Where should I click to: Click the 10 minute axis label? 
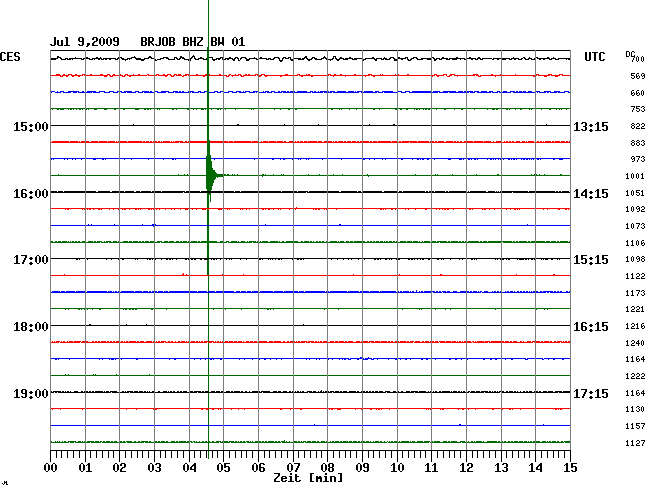[397, 467]
